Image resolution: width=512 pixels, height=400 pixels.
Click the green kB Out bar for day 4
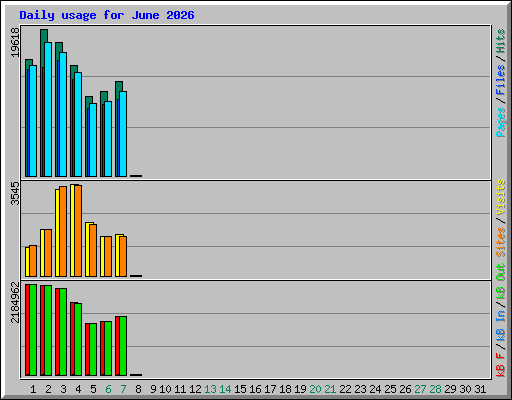click(x=78, y=339)
